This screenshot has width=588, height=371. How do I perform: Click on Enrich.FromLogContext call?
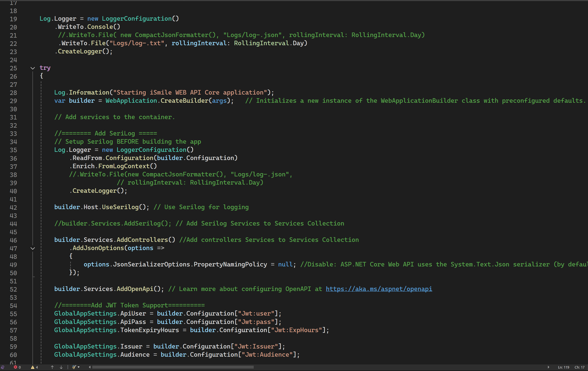pyautogui.click(x=115, y=166)
